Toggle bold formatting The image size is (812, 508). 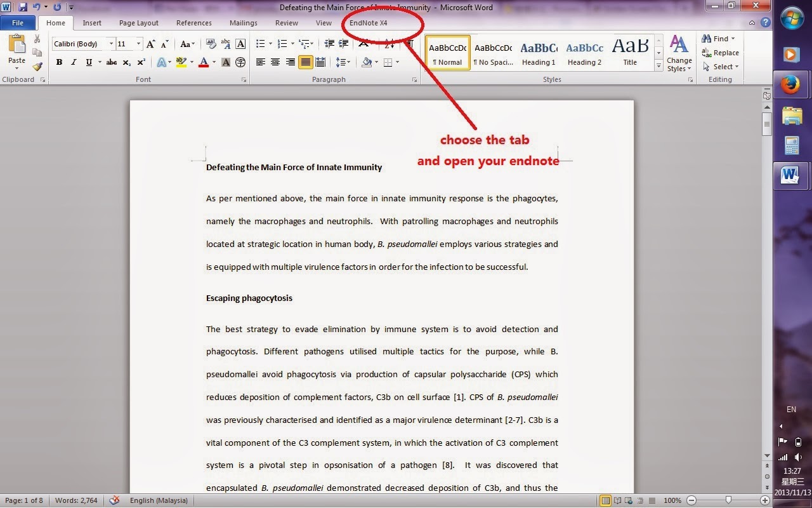(x=59, y=62)
